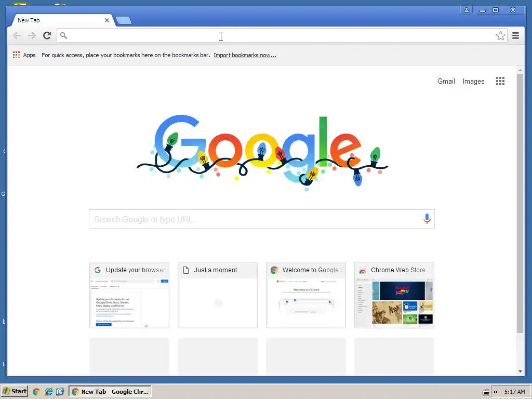Open the Chrome Web Store thumbnail

pyautogui.click(x=394, y=295)
